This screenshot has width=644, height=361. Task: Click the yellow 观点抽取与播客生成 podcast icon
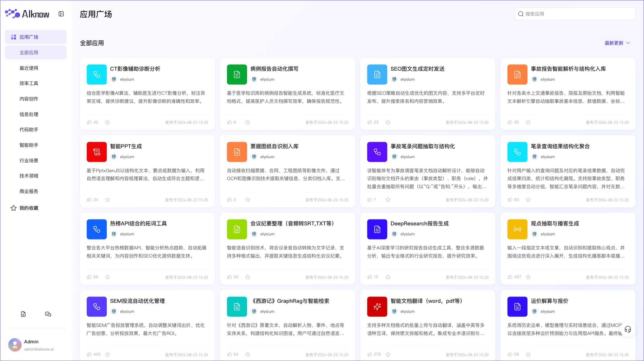[517, 229]
